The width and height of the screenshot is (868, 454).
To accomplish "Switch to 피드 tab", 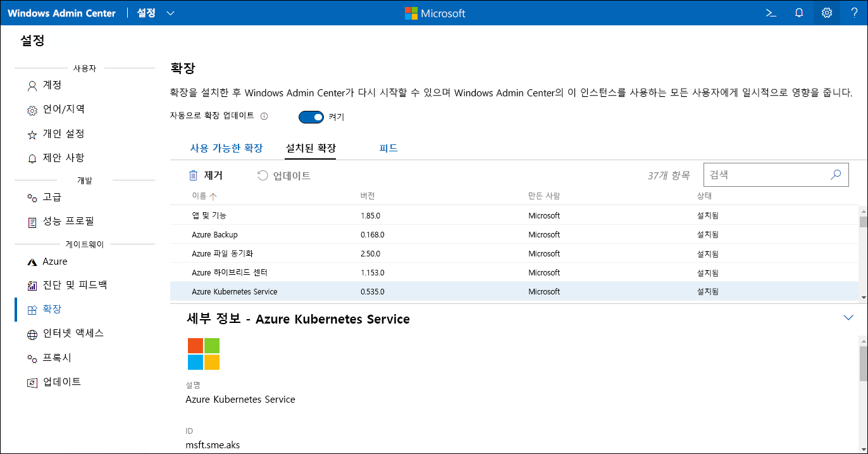I will [x=388, y=148].
